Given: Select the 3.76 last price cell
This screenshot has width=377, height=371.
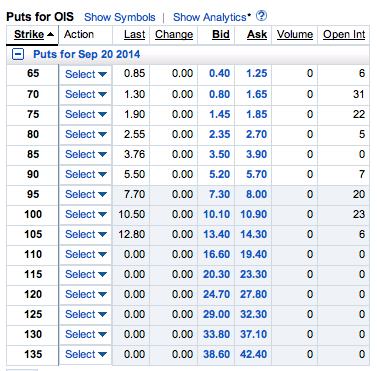Looking at the screenshot, I should pos(134,154).
